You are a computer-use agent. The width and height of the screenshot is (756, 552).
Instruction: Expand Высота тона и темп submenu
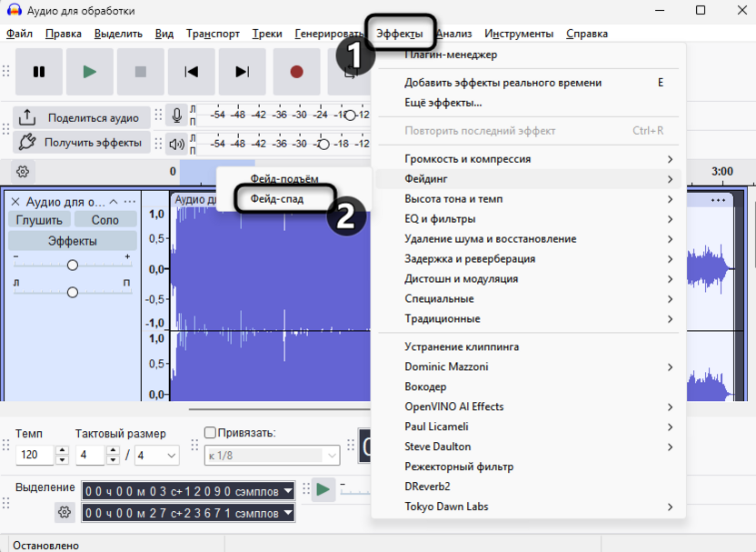(x=529, y=199)
